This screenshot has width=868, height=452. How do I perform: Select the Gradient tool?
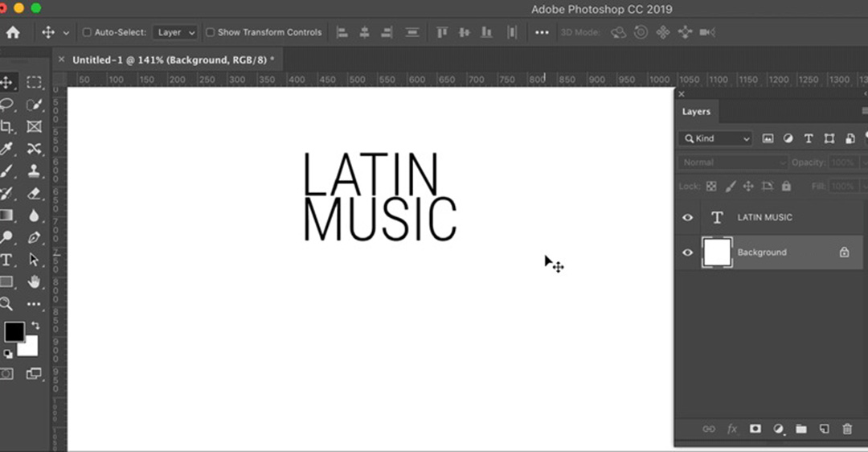pos(6,216)
